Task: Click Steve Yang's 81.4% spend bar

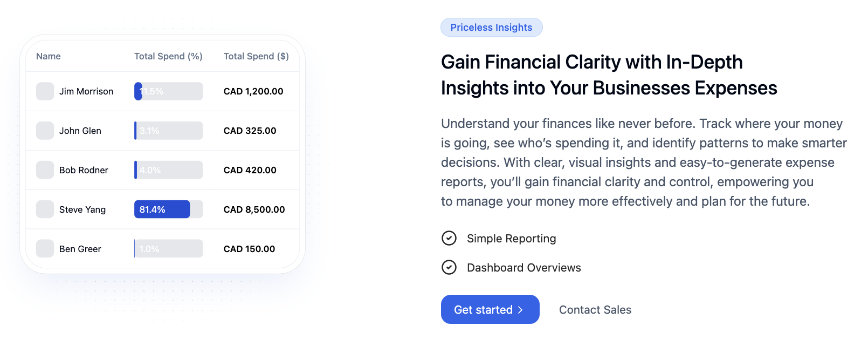Action: point(168,209)
